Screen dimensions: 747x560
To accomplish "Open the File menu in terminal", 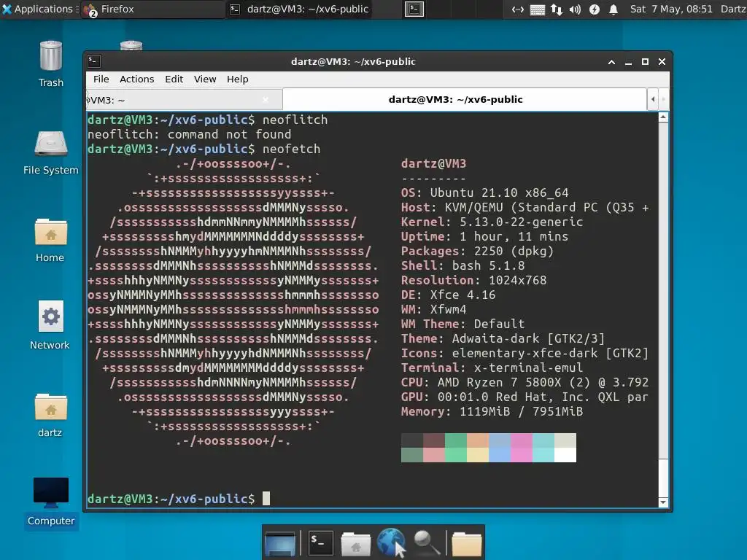I will (101, 79).
